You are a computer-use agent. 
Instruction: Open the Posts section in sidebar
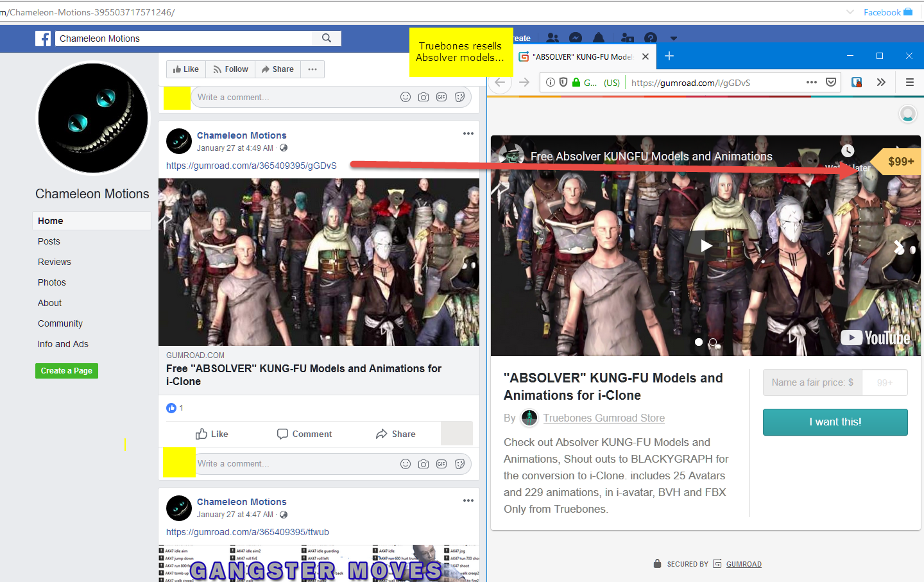(49, 241)
